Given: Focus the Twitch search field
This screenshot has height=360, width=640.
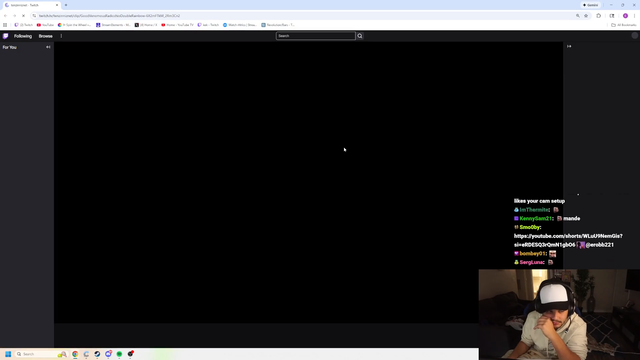Looking at the screenshot, I should 316,36.
